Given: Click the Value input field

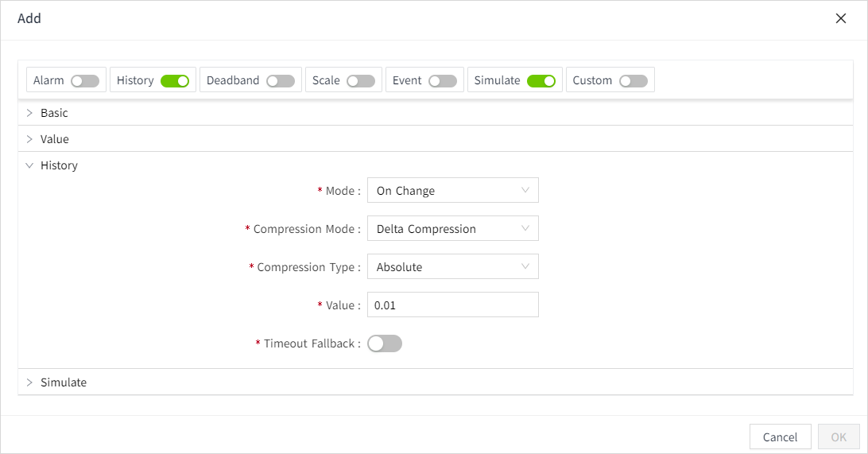Looking at the screenshot, I should point(452,305).
